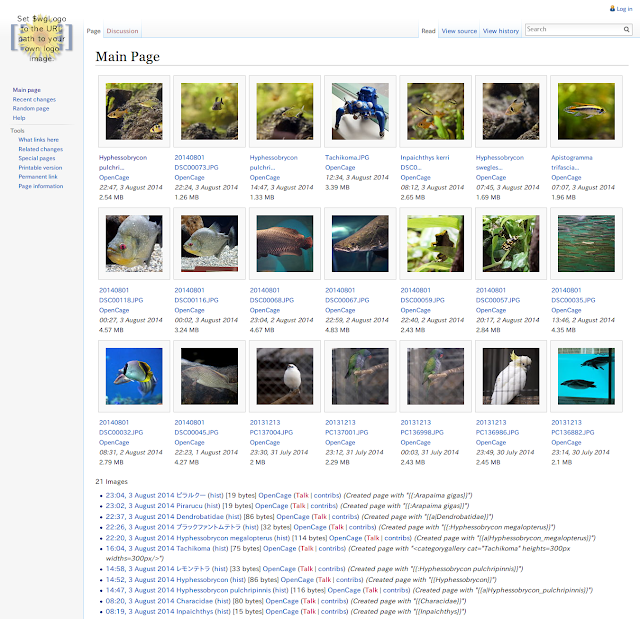The image size is (640, 619).
Task: Open the Help link in sidebar
Action: tap(19, 118)
